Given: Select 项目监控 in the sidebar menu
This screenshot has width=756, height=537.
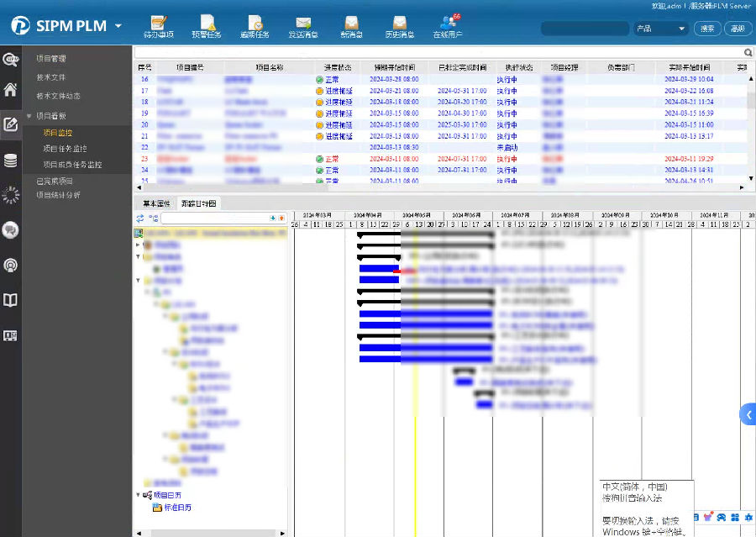Looking at the screenshot, I should [x=58, y=133].
